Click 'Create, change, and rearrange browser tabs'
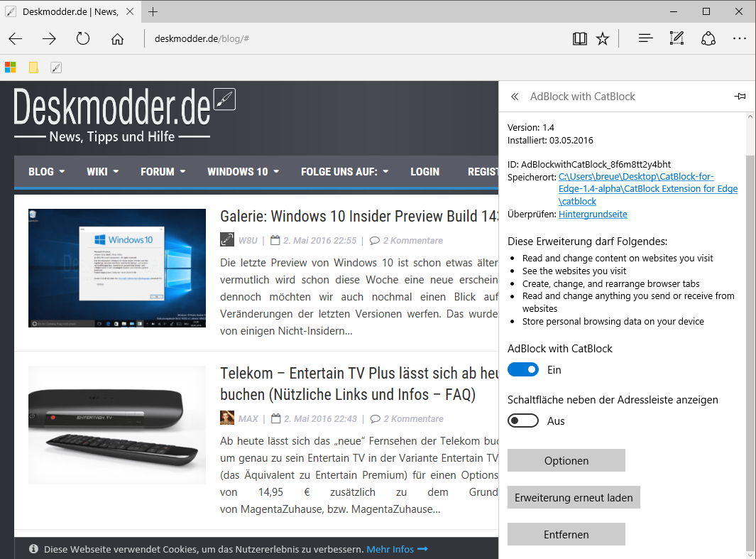The width and height of the screenshot is (756, 559). point(611,283)
